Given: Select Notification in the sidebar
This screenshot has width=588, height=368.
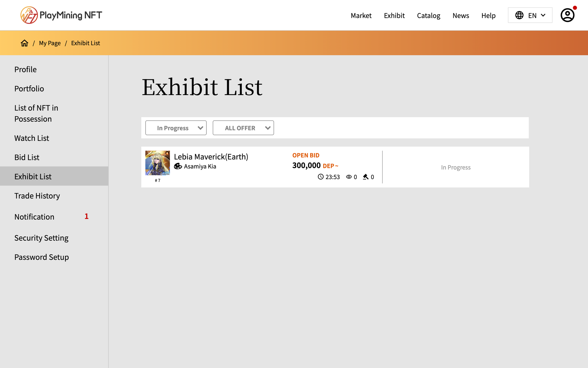Looking at the screenshot, I should pyautogui.click(x=34, y=217).
